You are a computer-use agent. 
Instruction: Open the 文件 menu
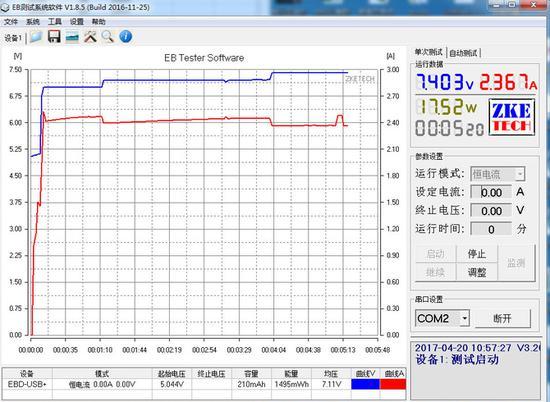point(11,22)
